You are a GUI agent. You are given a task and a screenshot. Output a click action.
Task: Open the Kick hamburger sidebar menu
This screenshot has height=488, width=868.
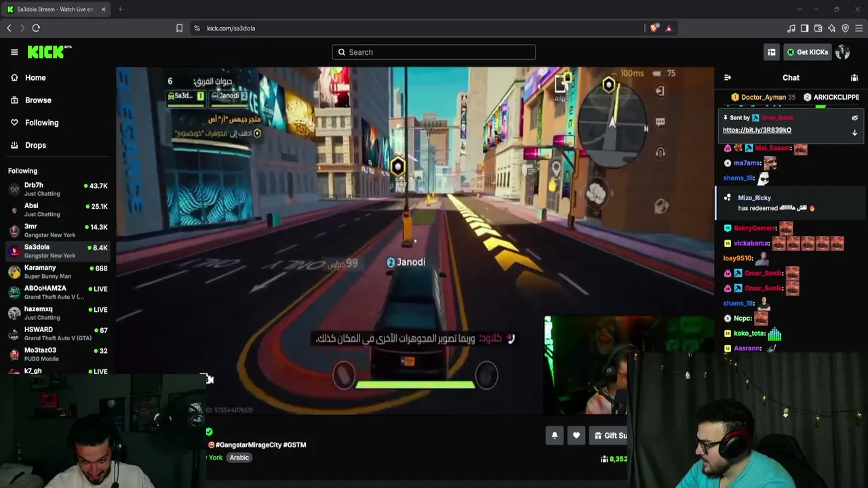(x=14, y=52)
